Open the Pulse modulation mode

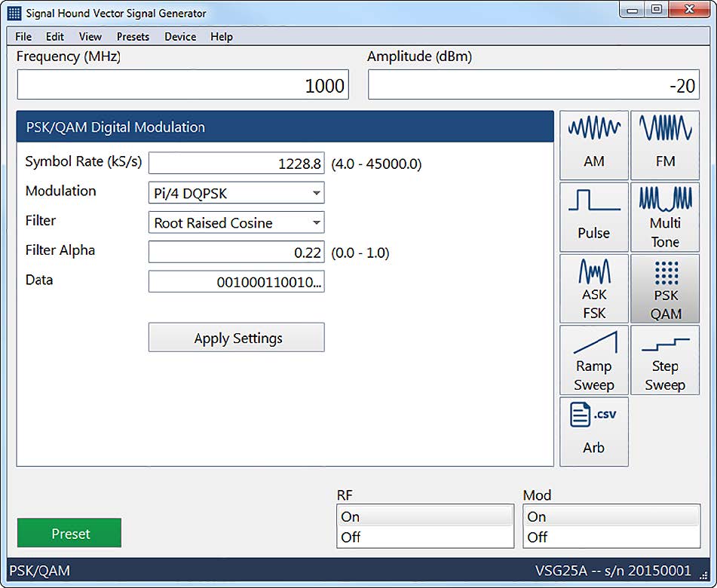coord(593,216)
